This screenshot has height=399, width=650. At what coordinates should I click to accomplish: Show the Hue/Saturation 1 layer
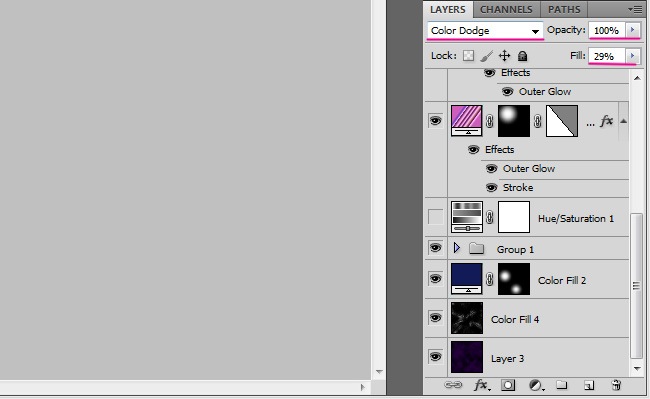coord(435,217)
